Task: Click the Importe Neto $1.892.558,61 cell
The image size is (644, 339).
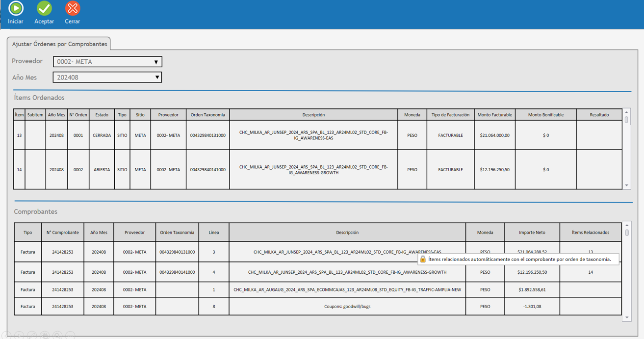Action: point(532,290)
